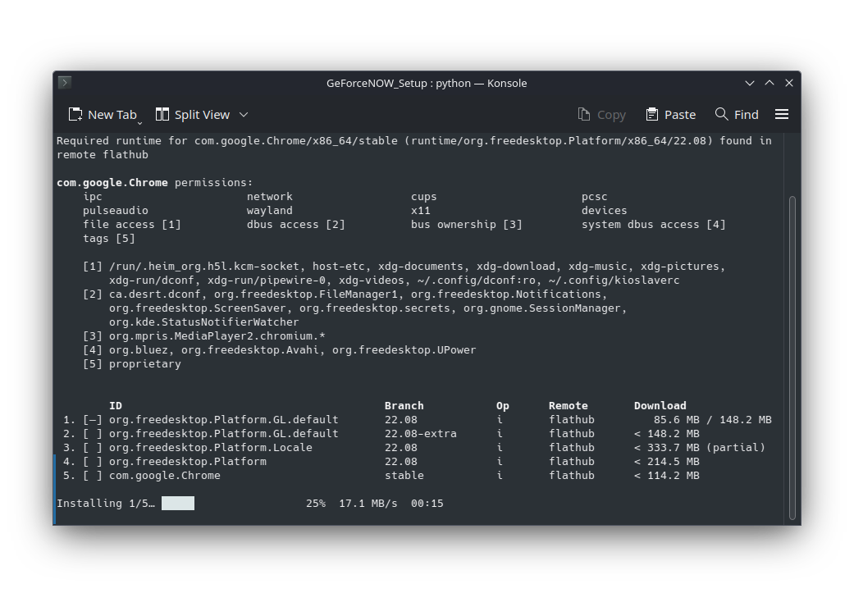Click 'dbus access [2]' text
This screenshot has height=616, width=854.
(295, 225)
